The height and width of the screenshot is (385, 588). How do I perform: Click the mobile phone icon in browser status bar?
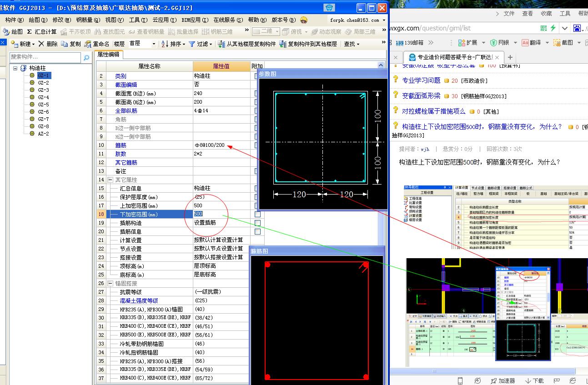tap(460, 380)
